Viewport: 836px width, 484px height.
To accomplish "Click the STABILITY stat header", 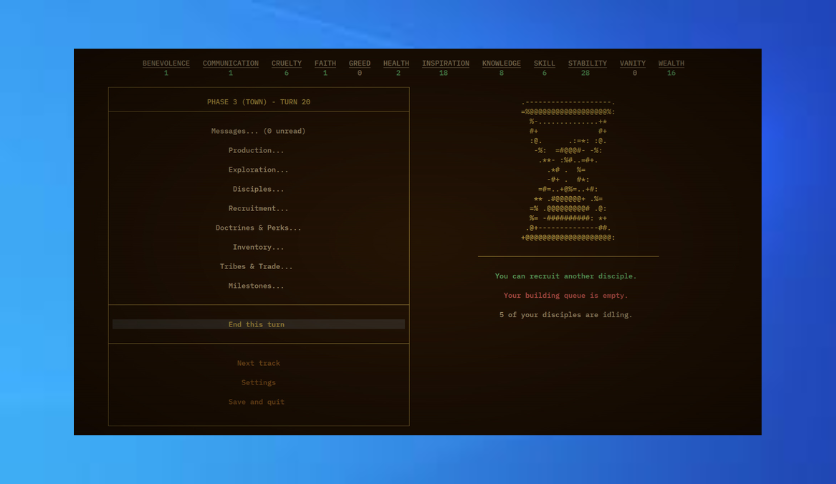I will 587,63.
